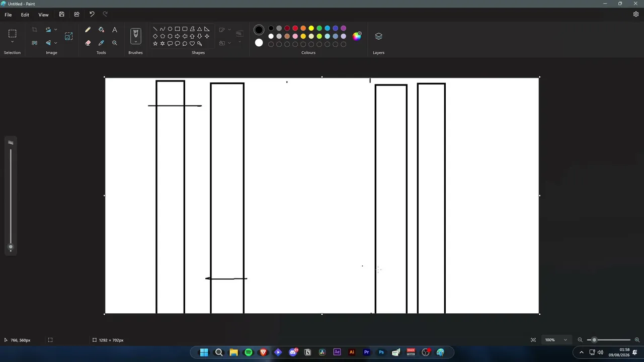Open the Edit menu

pos(25,15)
